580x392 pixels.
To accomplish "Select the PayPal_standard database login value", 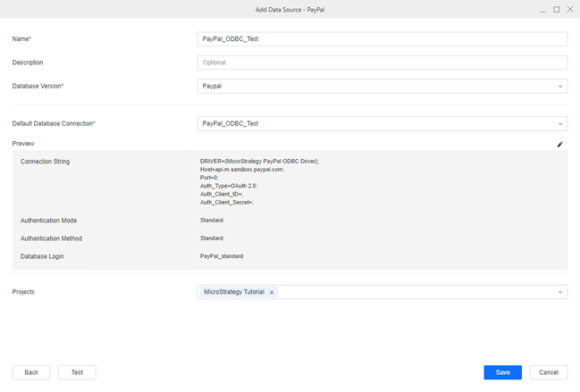I will tap(222, 256).
